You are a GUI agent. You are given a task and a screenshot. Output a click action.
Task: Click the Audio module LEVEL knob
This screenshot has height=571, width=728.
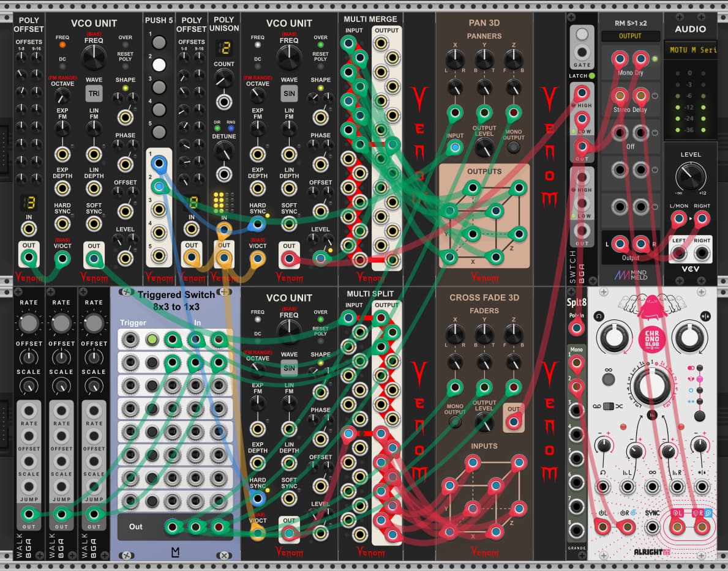coord(690,176)
